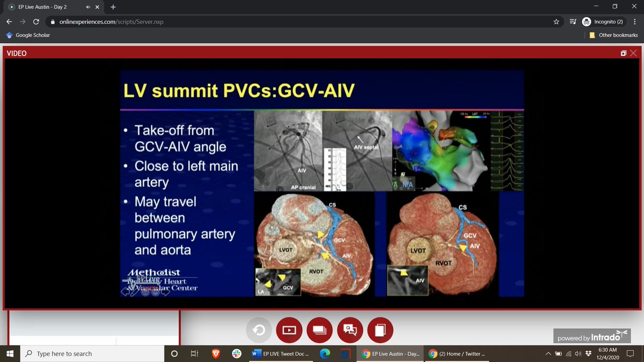Switch to Home / Twitter Chrome taskbar window
Image resolution: width=644 pixels, height=362 pixels.
[x=459, y=353]
